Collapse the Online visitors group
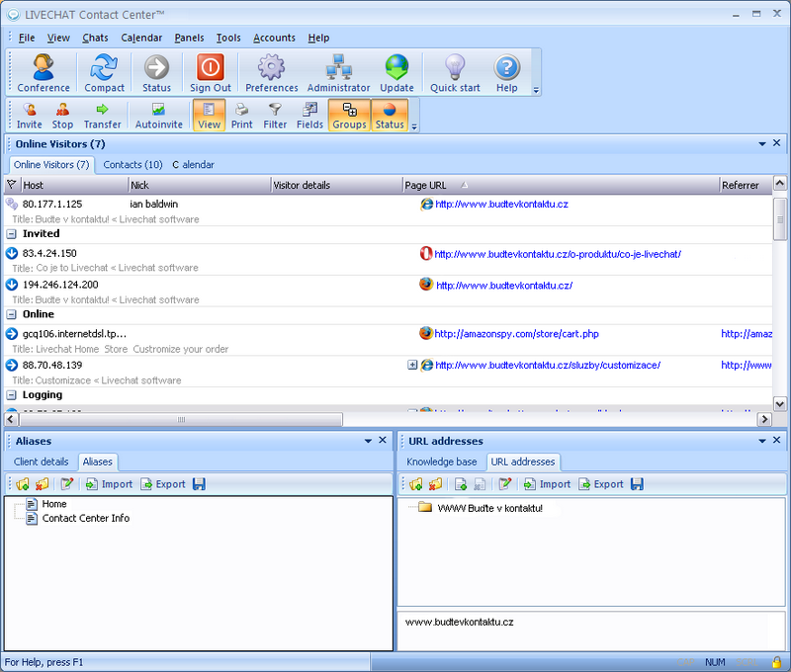The width and height of the screenshot is (791, 672). tap(12, 314)
